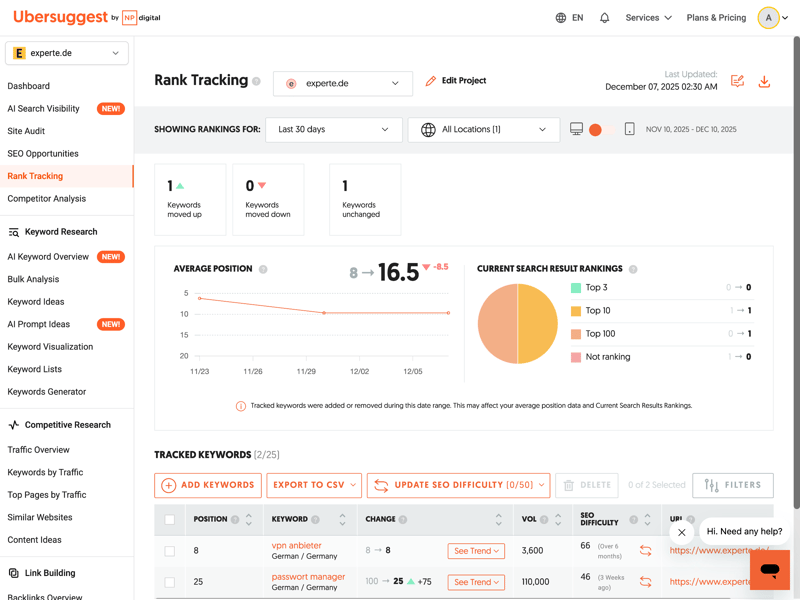The width and height of the screenshot is (800, 600).
Task: Check the select-all keywords checkbox
Action: coord(170,520)
